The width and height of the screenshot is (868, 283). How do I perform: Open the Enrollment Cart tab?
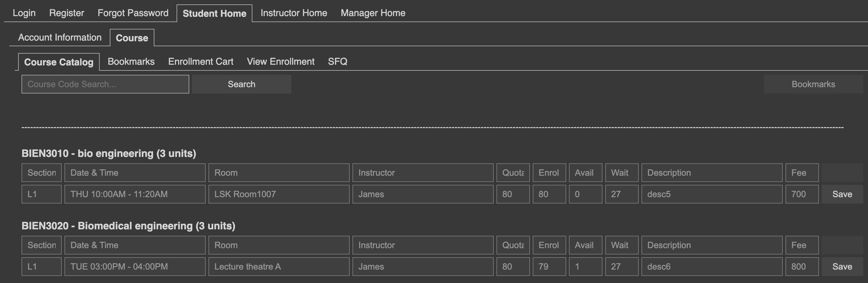click(x=200, y=62)
